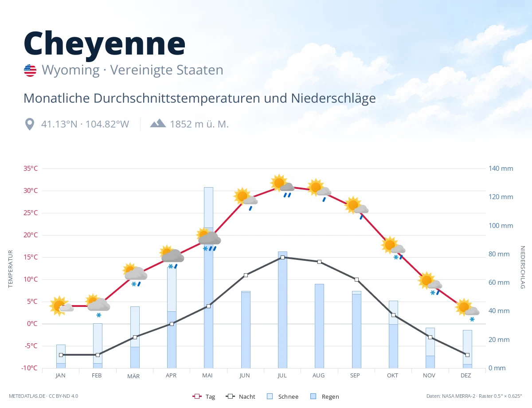Click the location pin icon next to coordinates
The height and width of the screenshot is (408, 532).
(30, 124)
